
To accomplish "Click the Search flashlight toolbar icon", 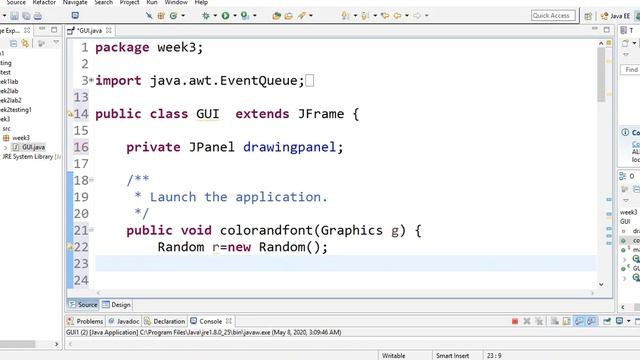I will (x=302, y=16).
